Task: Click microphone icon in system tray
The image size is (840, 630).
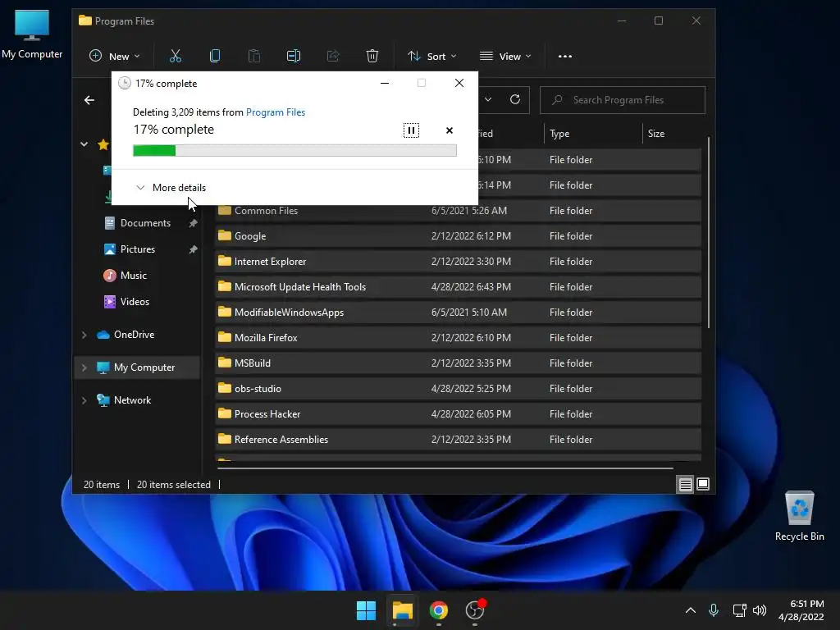Action: coord(714,610)
